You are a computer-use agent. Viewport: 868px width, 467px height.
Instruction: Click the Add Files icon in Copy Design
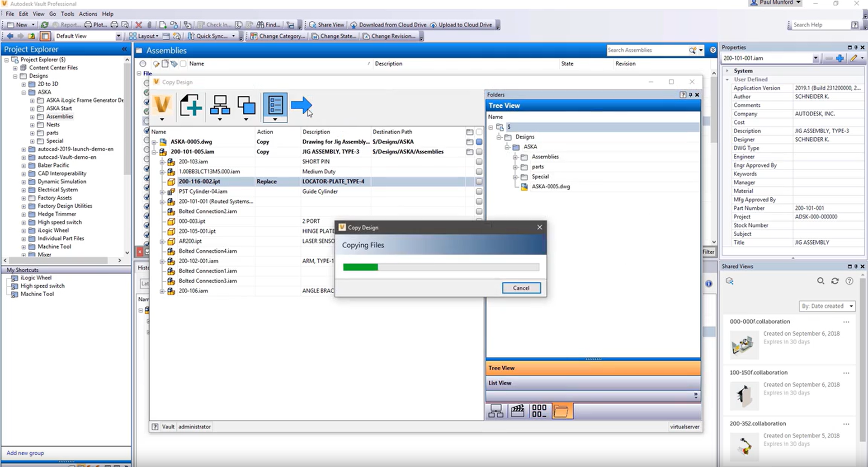coord(190,106)
